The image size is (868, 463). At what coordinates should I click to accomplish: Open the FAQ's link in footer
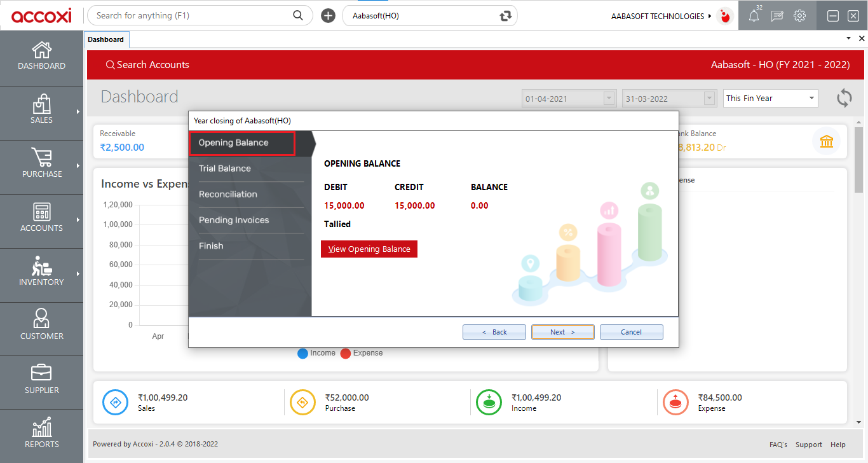pos(778,445)
